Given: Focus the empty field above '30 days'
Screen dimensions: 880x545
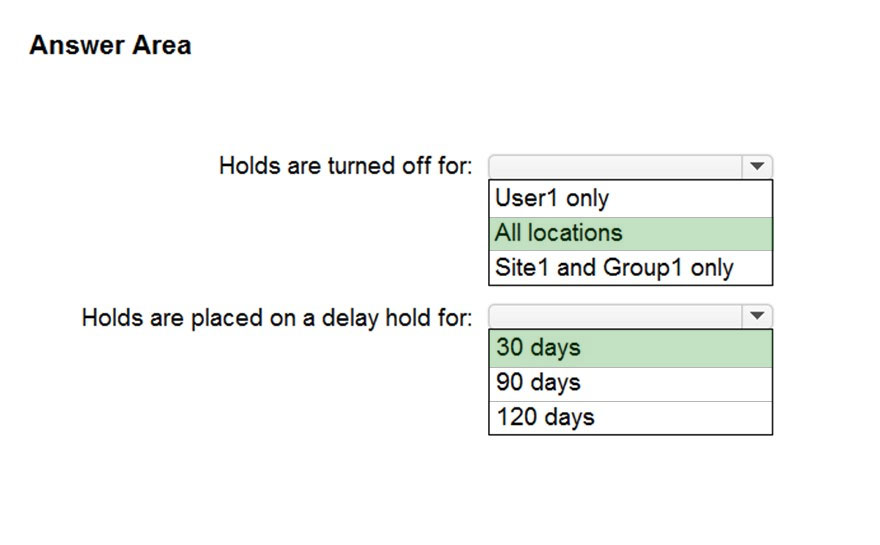Looking at the screenshot, I should 616,317.
